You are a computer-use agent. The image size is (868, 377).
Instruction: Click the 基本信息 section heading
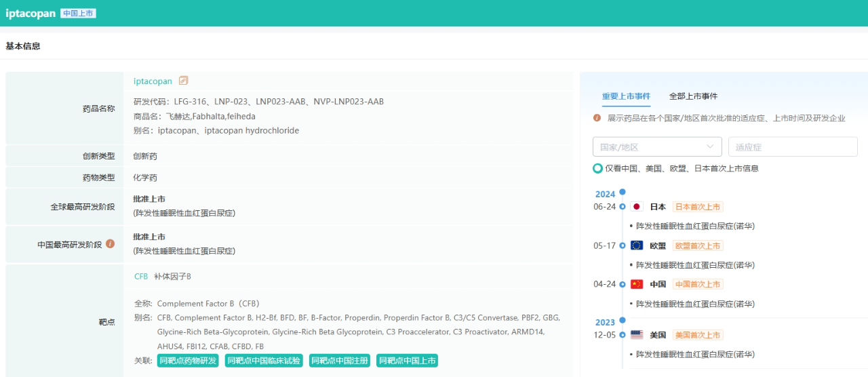23,46
